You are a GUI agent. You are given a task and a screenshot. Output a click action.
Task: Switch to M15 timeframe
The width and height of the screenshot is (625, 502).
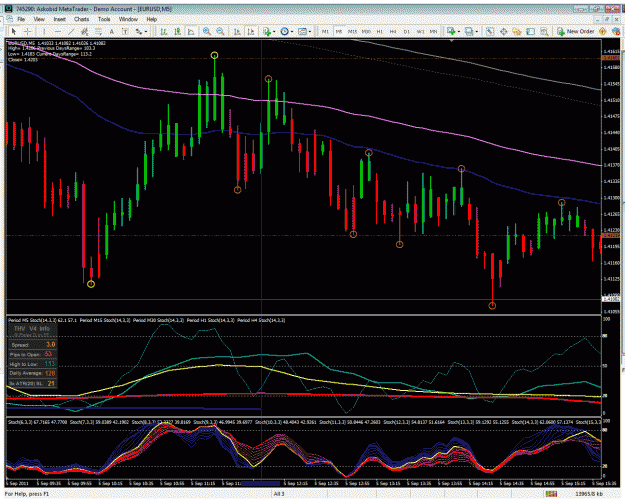pos(352,31)
